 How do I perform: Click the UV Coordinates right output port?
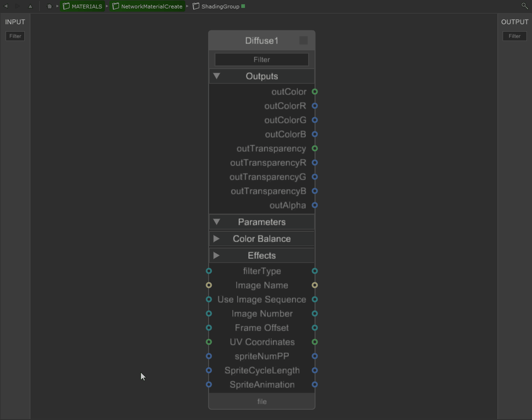click(x=315, y=342)
